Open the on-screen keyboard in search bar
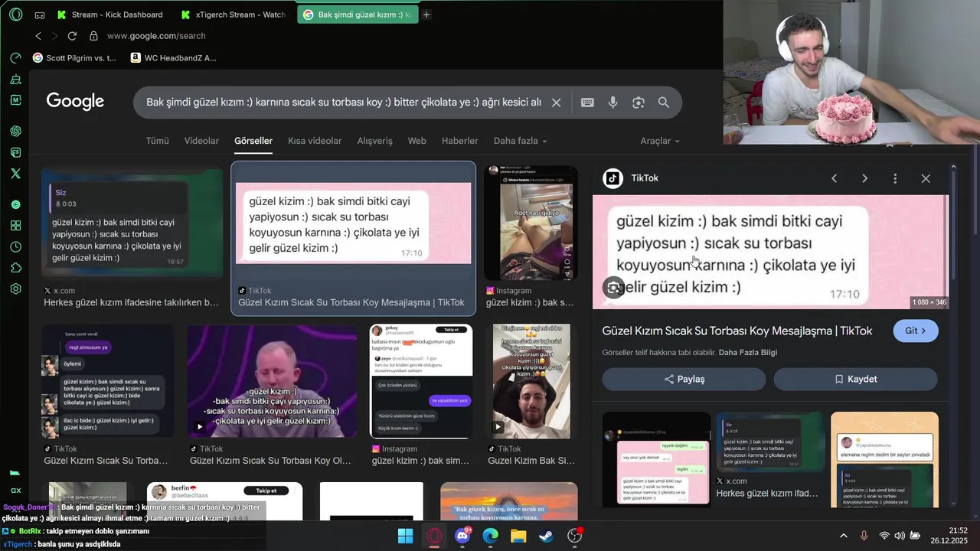 (587, 103)
